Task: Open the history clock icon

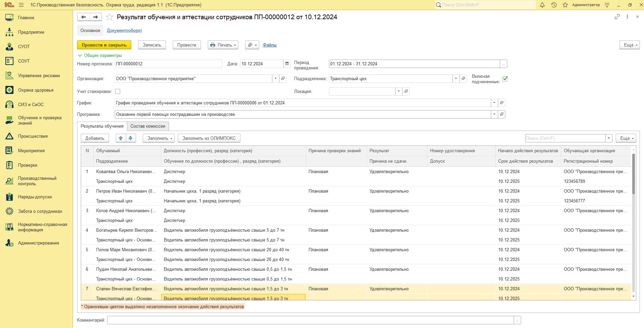Action: [x=554, y=5]
